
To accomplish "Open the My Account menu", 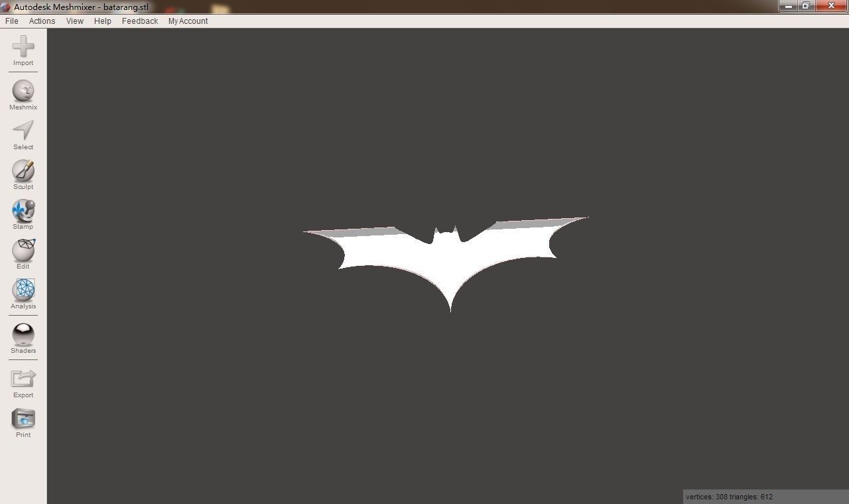I will point(188,21).
